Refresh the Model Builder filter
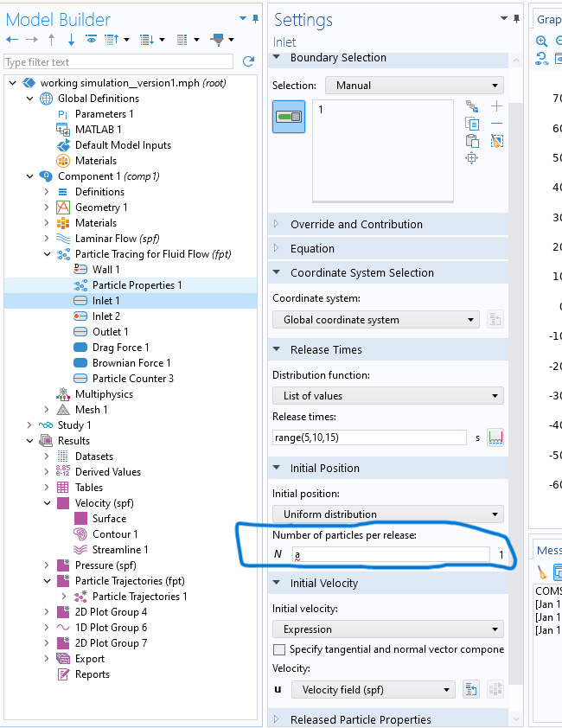The height and width of the screenshot is (728, 562). (x=248, y=61)
